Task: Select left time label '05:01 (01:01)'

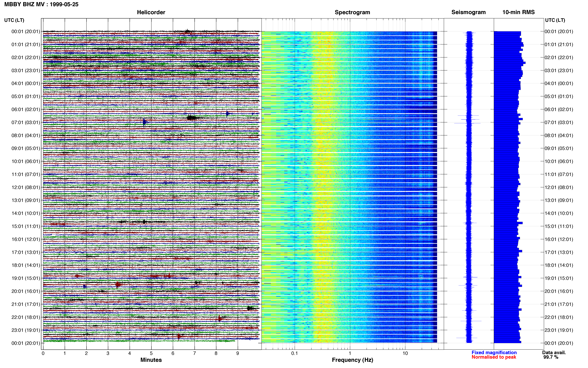Action: (26, 96)
